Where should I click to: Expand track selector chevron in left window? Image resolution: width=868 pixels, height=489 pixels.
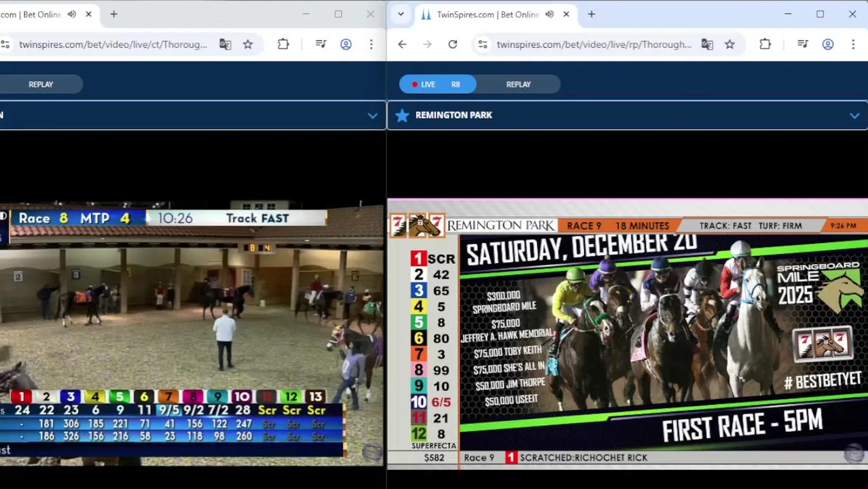pyautogui.click(x=372, y=115)
